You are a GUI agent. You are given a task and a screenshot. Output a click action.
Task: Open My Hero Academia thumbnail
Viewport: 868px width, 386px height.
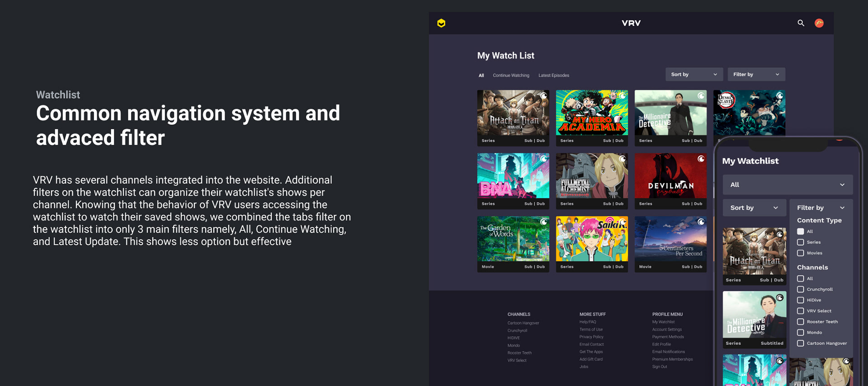tap(592, 113)
